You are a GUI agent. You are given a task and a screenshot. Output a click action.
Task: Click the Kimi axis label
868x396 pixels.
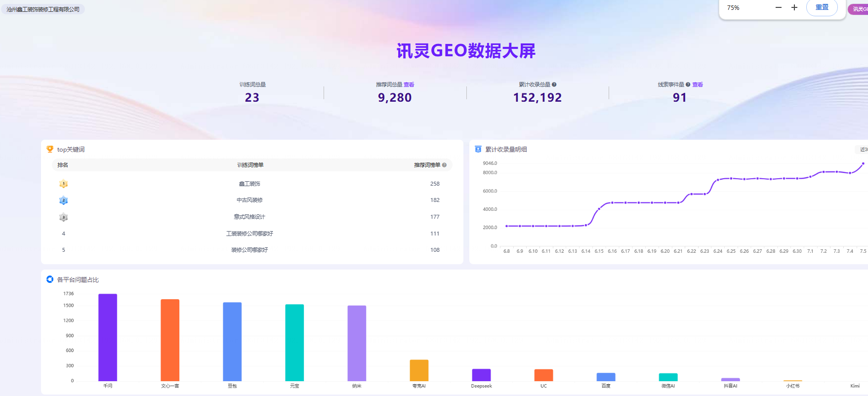(x=855, y=386)
